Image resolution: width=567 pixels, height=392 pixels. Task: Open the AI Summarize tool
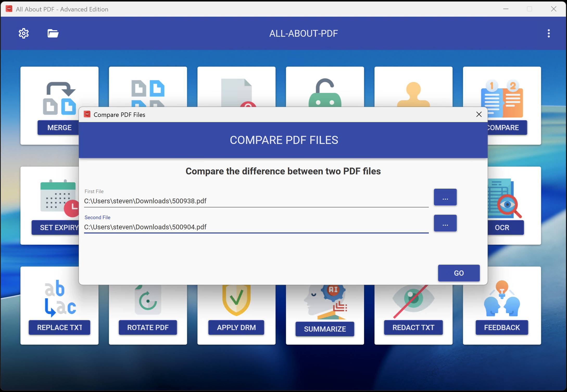[x=325, y=329]
